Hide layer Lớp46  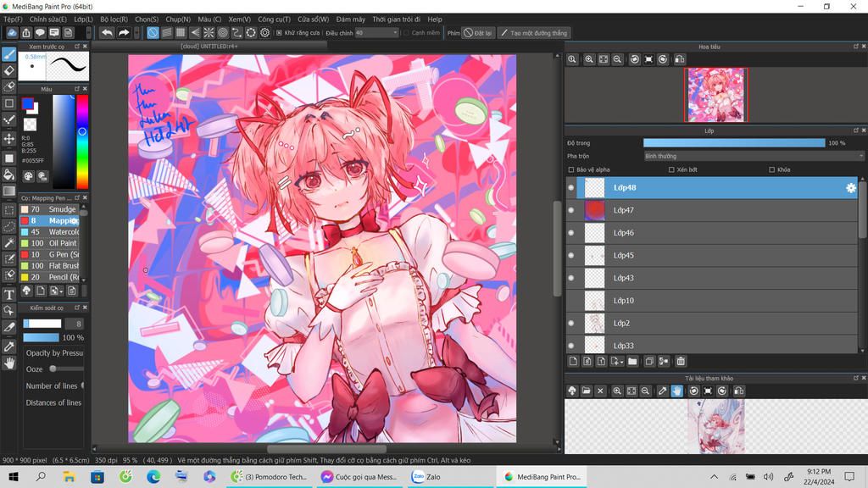pos(571,233)
